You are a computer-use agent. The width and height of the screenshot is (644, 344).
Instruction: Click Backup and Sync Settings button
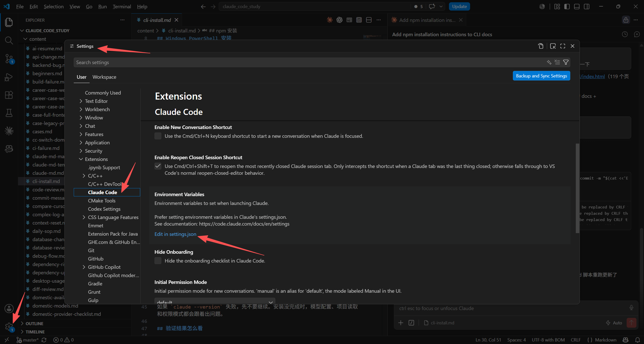[541, 76]
